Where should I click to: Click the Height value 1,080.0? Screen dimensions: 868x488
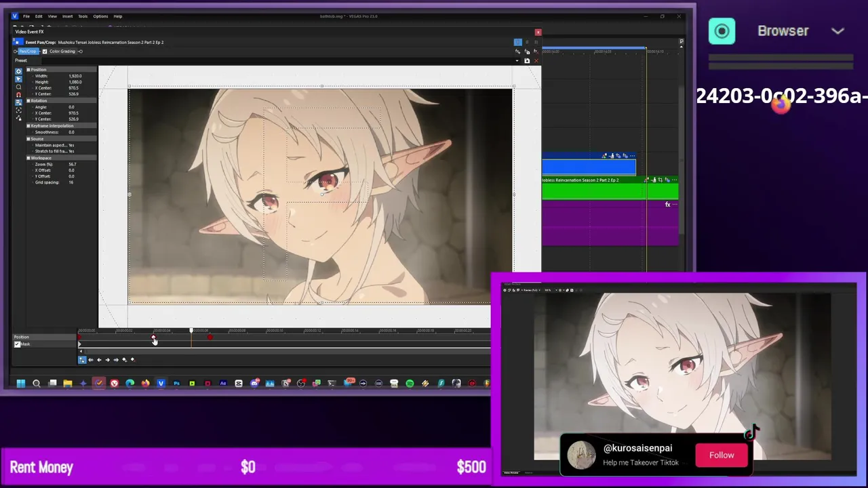75,82
